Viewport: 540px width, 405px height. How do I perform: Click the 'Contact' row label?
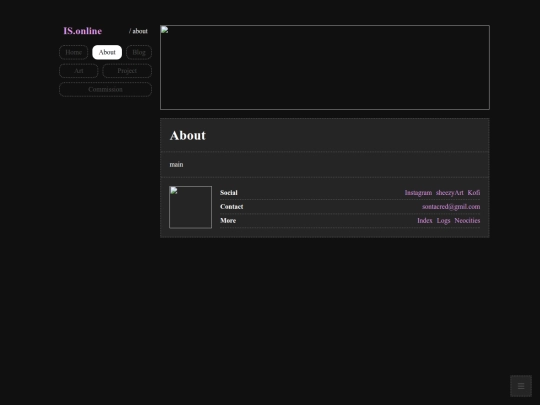click(231, 207)
